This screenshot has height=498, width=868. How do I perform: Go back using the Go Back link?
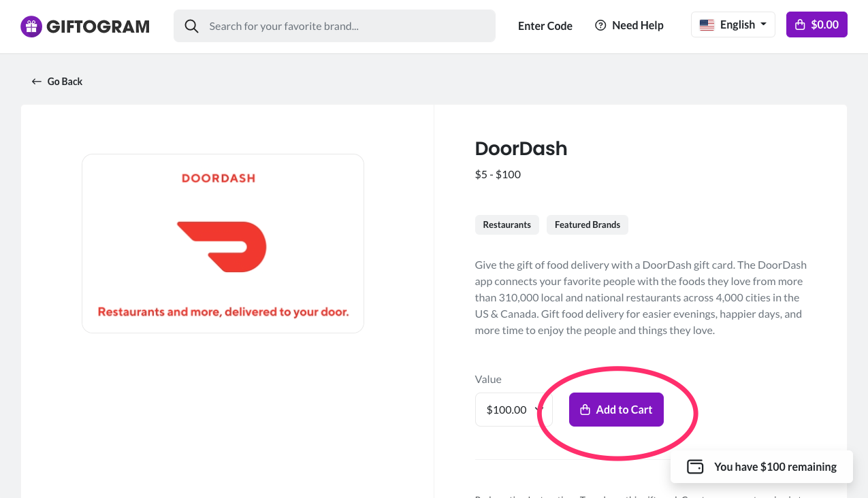[65, 82]
